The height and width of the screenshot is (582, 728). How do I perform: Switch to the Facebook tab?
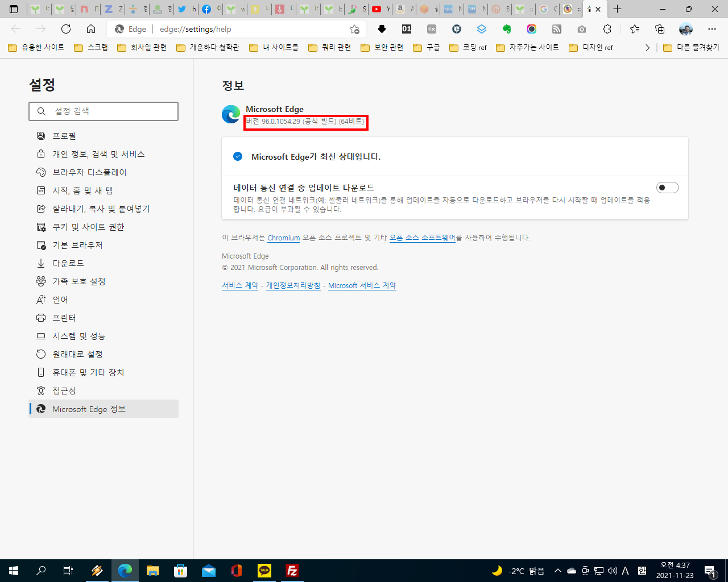tap(211, 9)
